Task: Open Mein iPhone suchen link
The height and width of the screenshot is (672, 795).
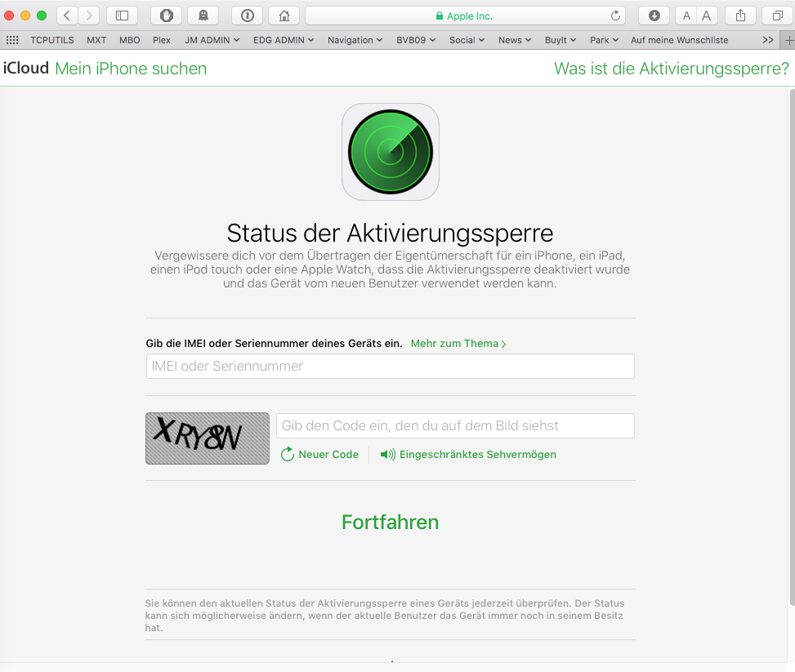Action: tap(131, 69)
